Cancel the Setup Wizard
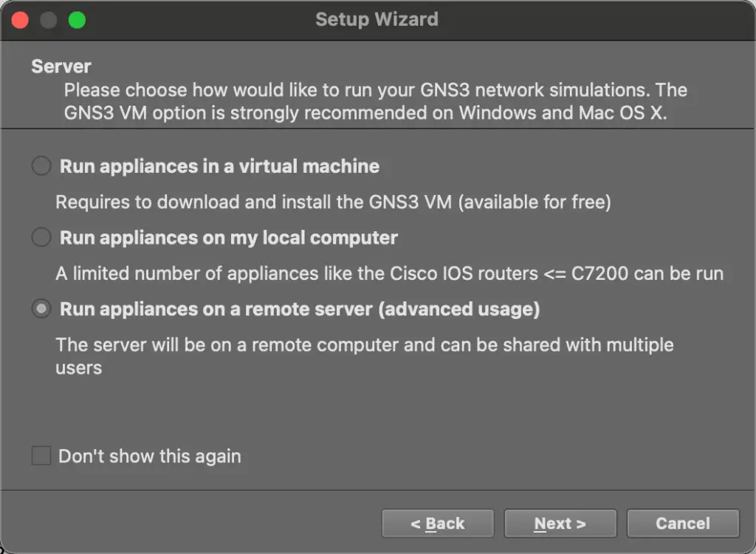Screen dimensions: 756x554 coord(682,523)
